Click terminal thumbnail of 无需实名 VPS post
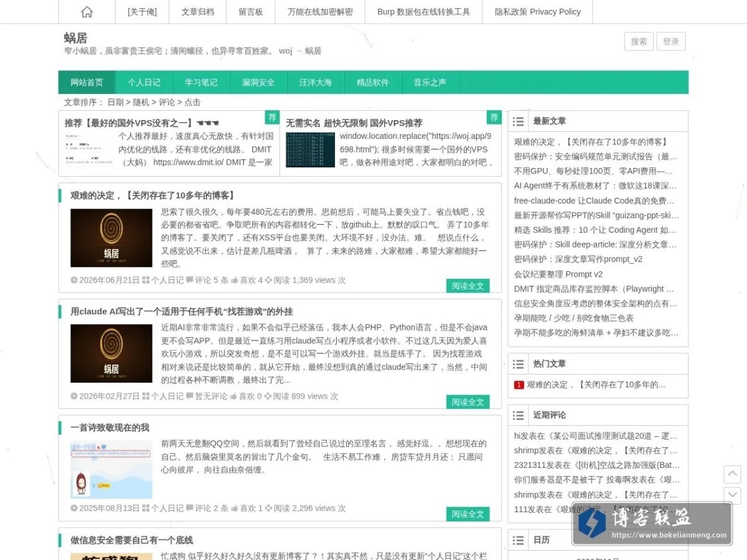Screen dimensions: 747x560 (311, 150)
